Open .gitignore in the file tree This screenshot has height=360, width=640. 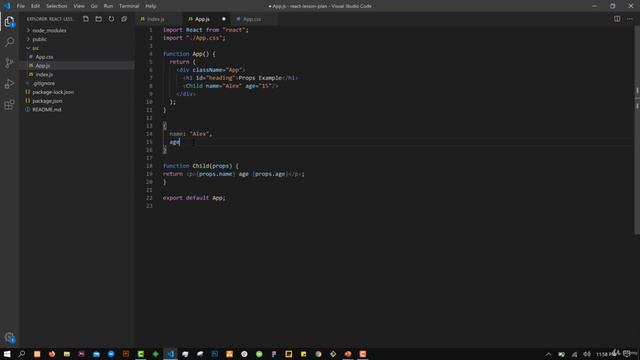pyautogui.click(x=43, y=83)
